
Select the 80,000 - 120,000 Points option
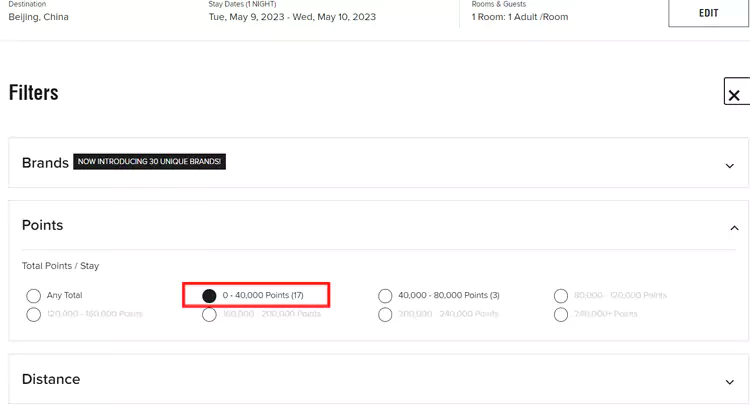[x=561, y=296]
